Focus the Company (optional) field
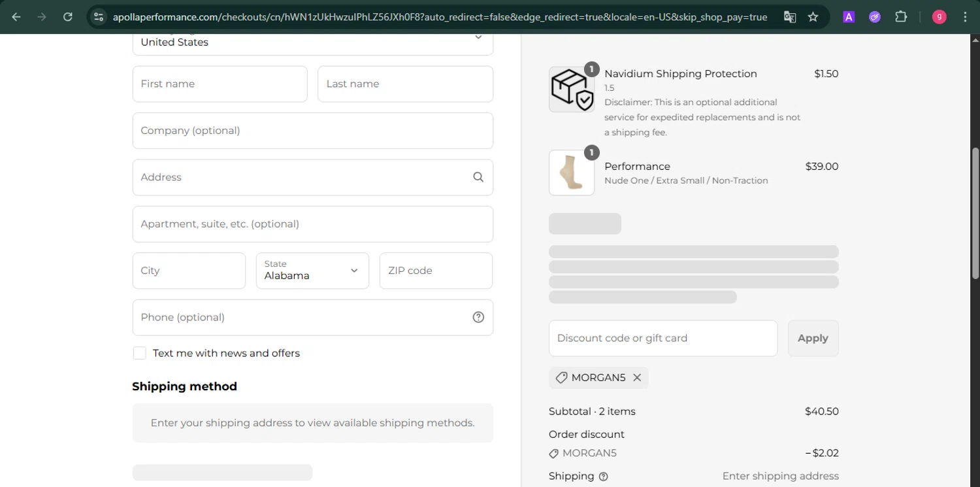Image resolution: width=980 pixels, height=487 pixels. point(313,131)
